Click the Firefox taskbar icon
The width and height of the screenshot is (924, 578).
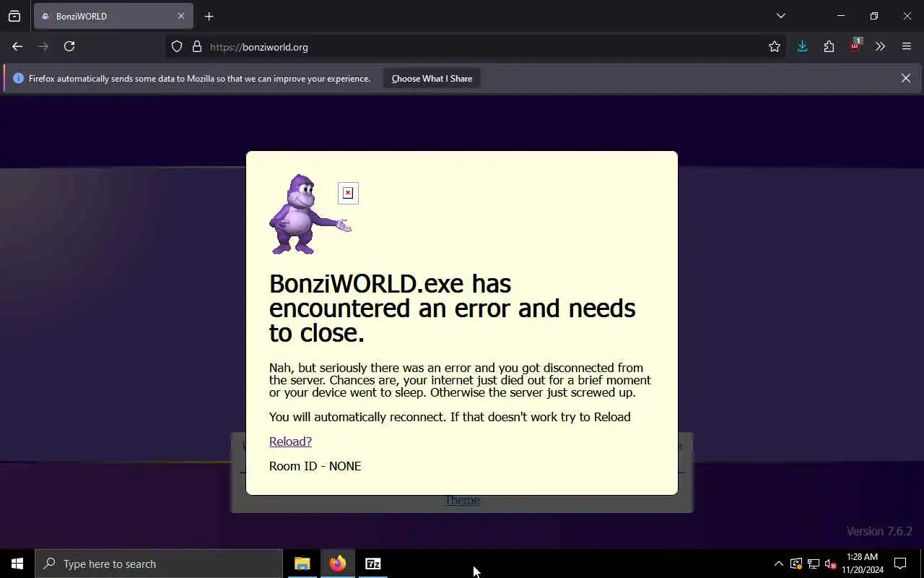point(338,564)
